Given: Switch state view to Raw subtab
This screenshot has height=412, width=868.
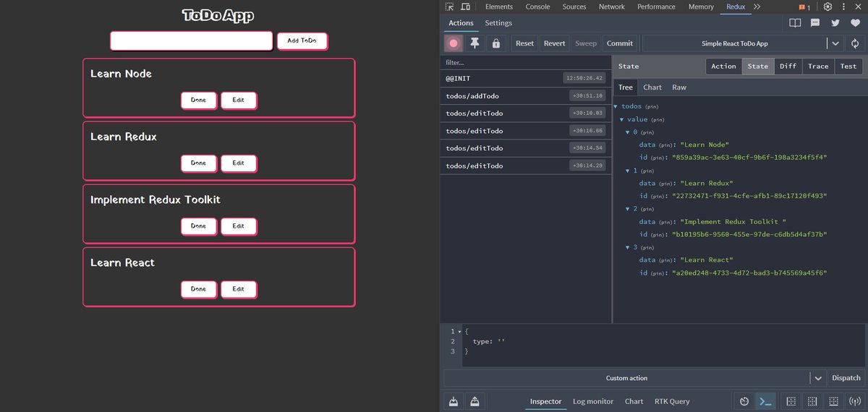Looking at the screenshot, I should (x=679, y=87).
